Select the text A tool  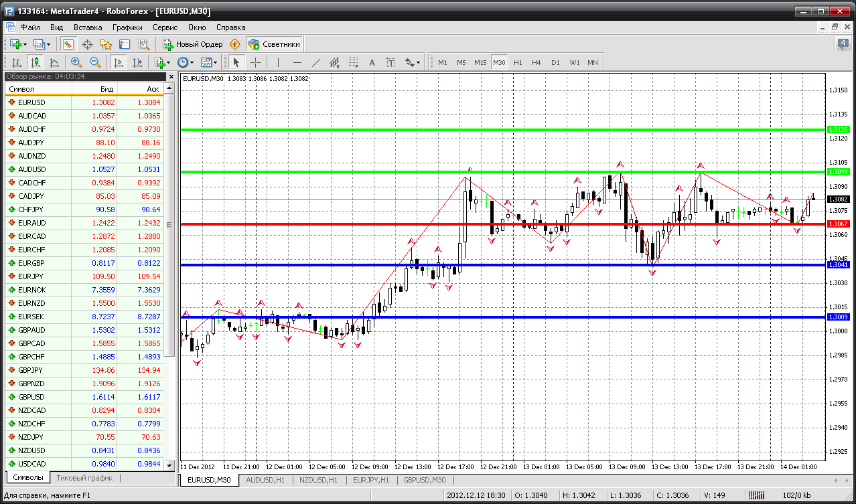point(372,62)
